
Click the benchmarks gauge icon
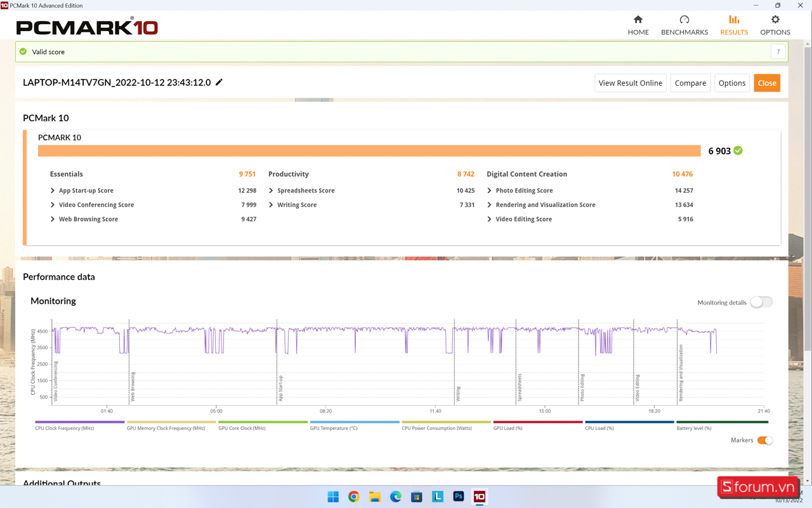[684, 20]
